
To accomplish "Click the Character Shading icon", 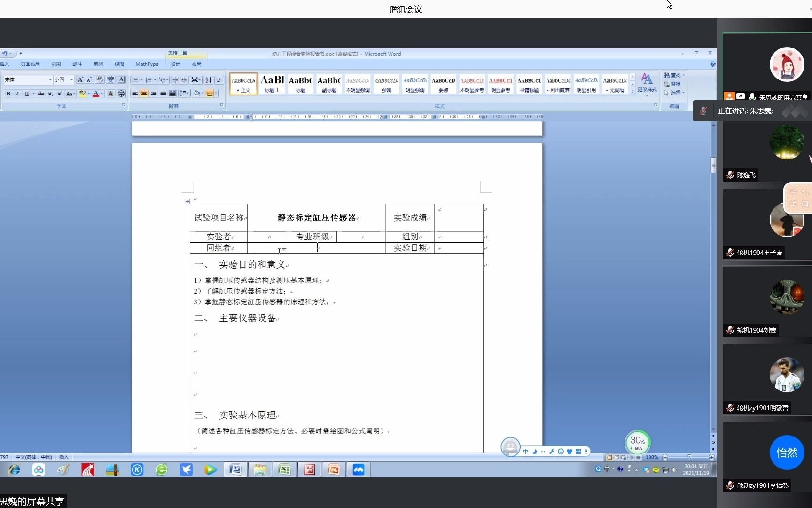I will click(110, 94).
